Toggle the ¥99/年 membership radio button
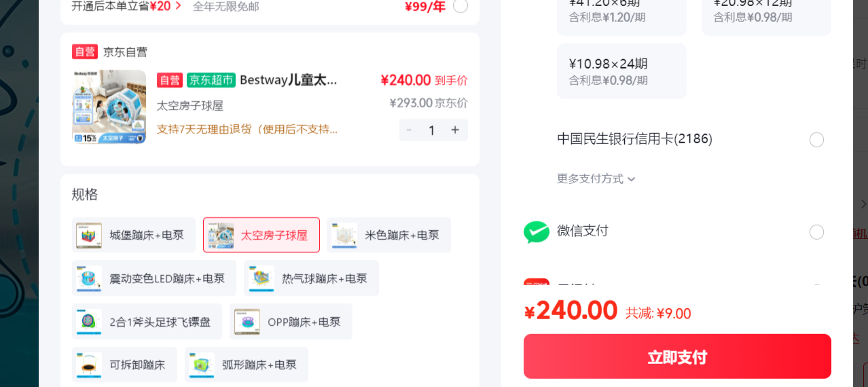Image resolution: width=868 pixels, height=387 pixels. pyautogui.click(x=460, y=6)
